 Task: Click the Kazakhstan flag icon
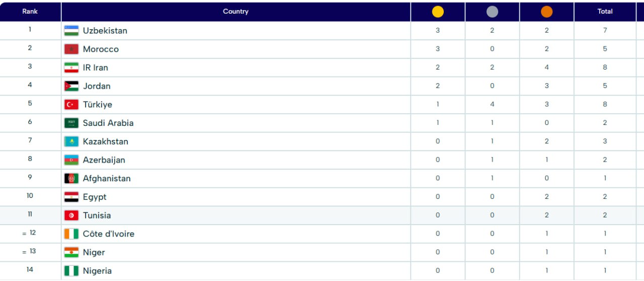click(71, 142)
